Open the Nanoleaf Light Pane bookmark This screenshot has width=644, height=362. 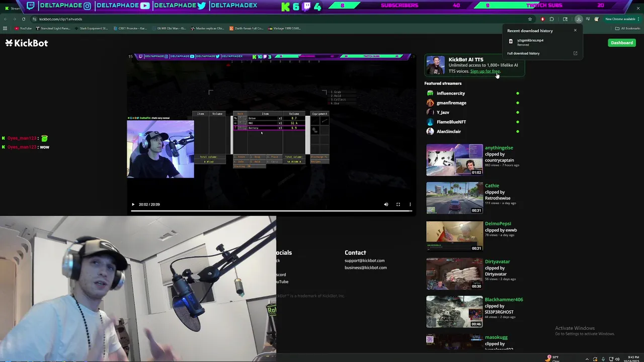53,28
